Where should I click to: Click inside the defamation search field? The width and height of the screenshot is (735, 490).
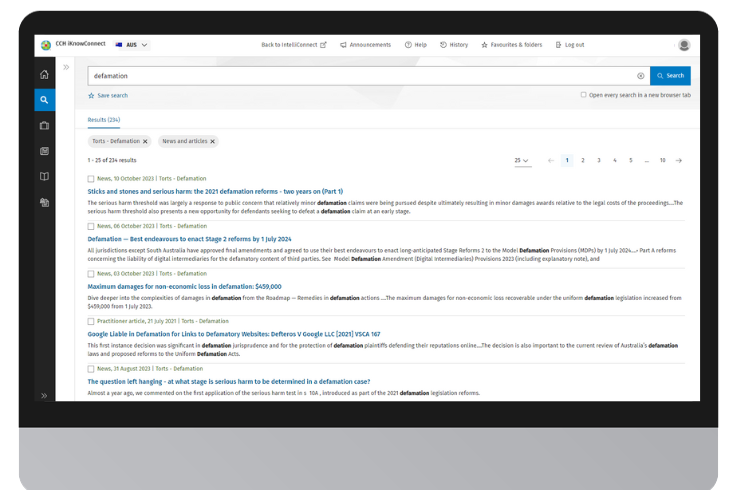coord(360,76)
